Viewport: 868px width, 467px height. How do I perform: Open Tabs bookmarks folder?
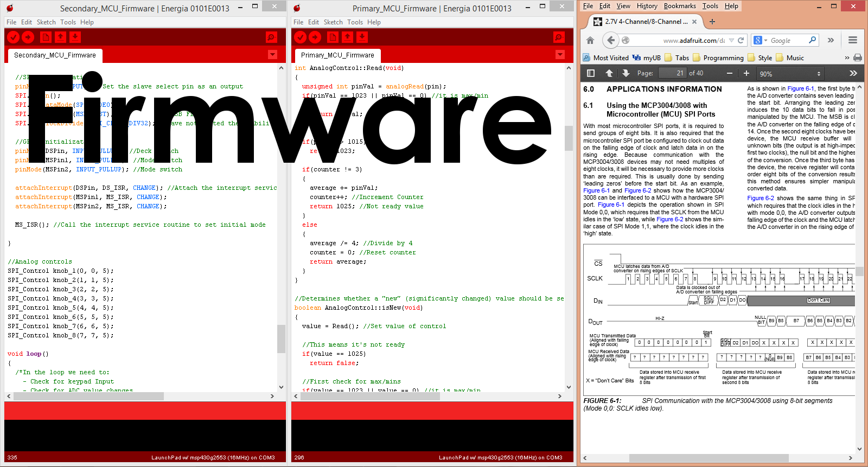click(x=677, y=57)
